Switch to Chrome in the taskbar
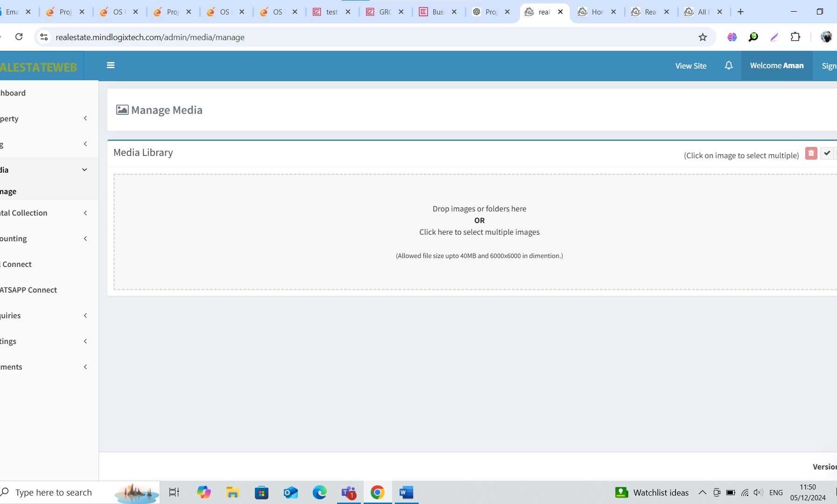Viewport: 837px width, 504px height. click(x=378, y=492)
